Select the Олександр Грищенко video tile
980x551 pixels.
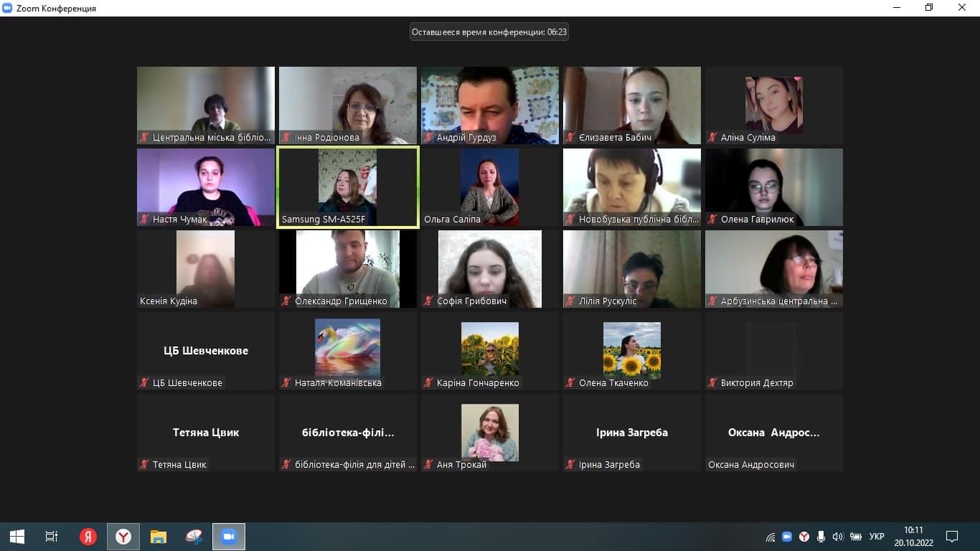point(348,268)
